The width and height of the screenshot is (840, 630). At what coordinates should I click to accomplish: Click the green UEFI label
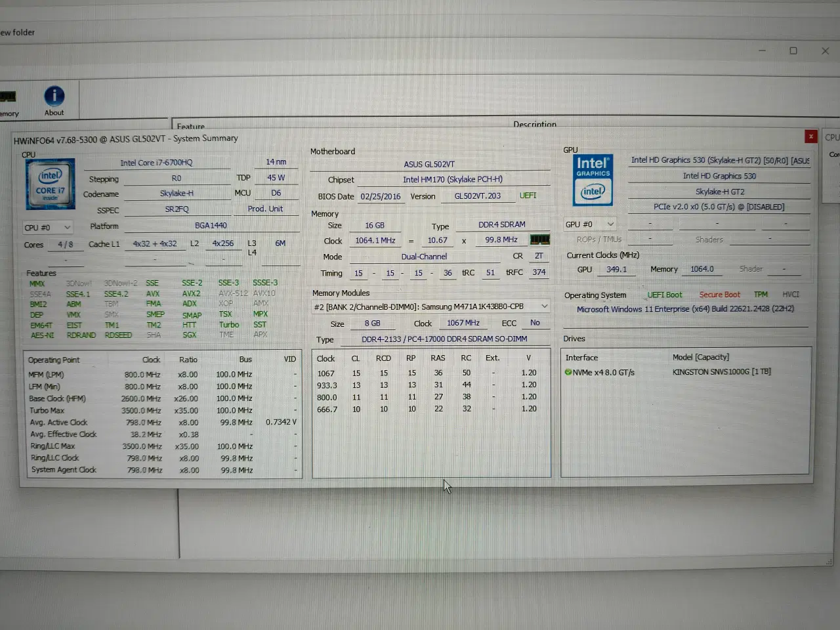528,195
